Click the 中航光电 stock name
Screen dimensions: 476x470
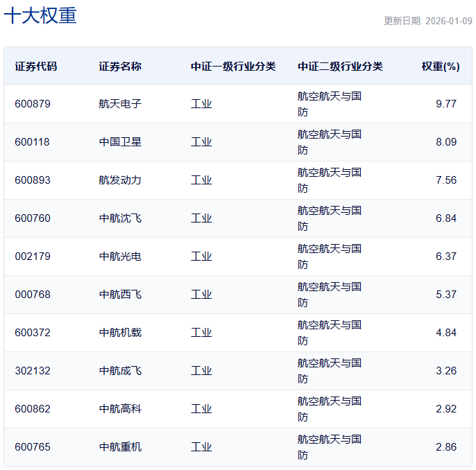(x=120, y=256)
